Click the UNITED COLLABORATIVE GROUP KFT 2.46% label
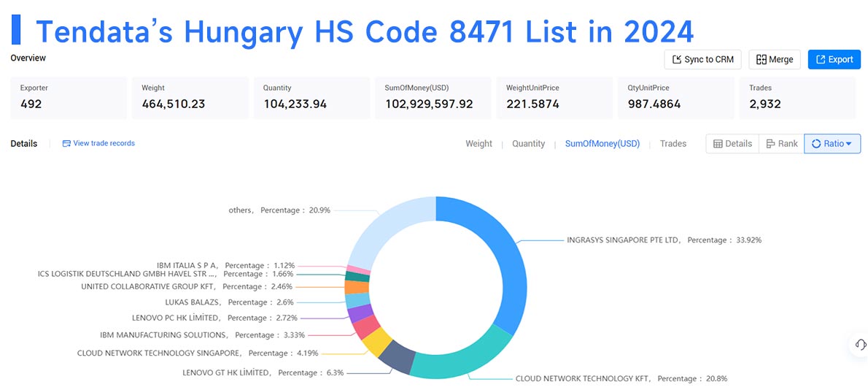 tap(187, 286)
